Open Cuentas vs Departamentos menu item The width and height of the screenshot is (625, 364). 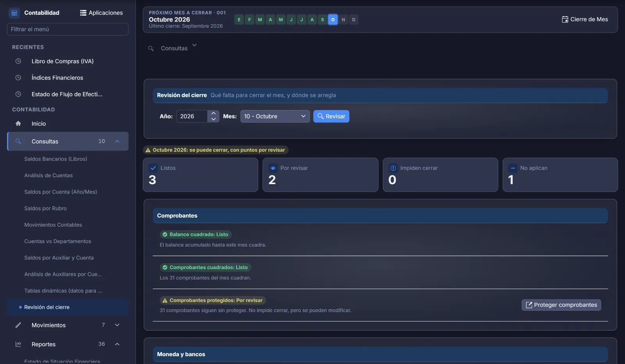point(57,241)
